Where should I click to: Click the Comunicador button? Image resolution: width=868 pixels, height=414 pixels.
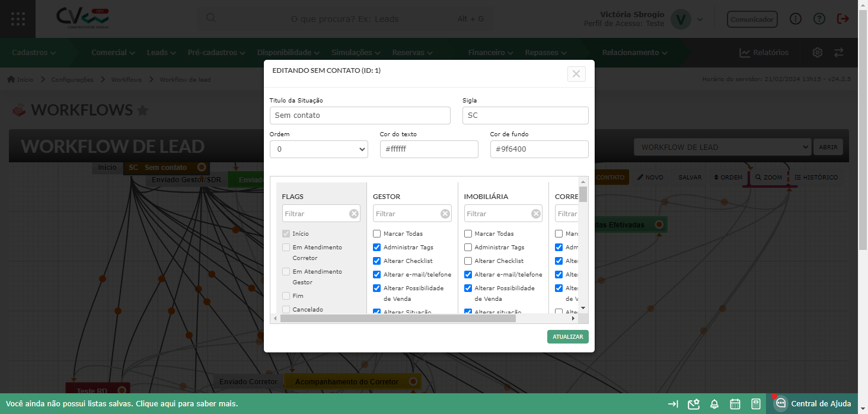(752, 20)
